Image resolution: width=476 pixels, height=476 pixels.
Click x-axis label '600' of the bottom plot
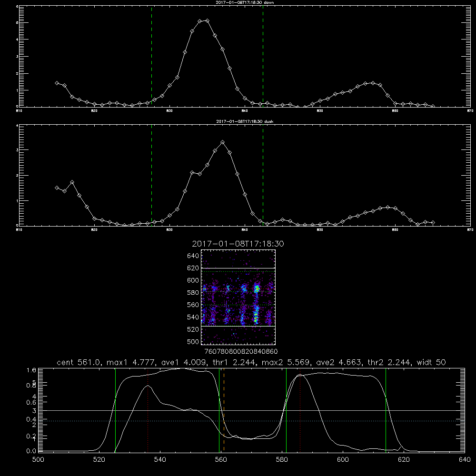coord(343,460)
